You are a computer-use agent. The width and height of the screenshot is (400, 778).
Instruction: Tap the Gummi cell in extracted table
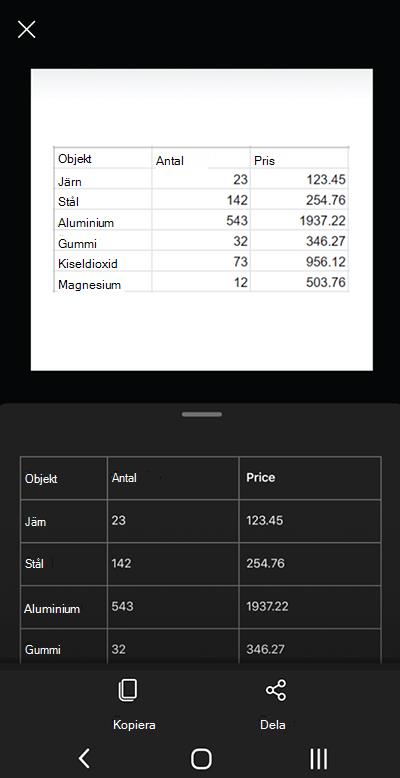[x=64, y=646]
